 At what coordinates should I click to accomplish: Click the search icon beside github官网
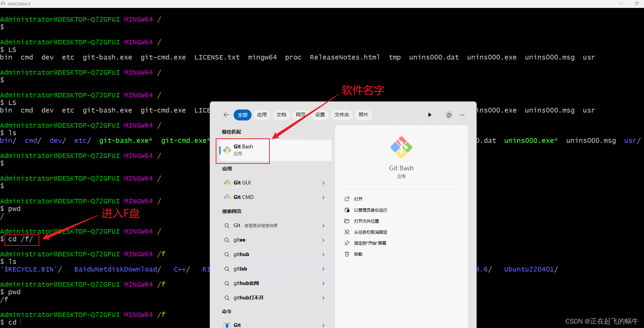(227, 284)
